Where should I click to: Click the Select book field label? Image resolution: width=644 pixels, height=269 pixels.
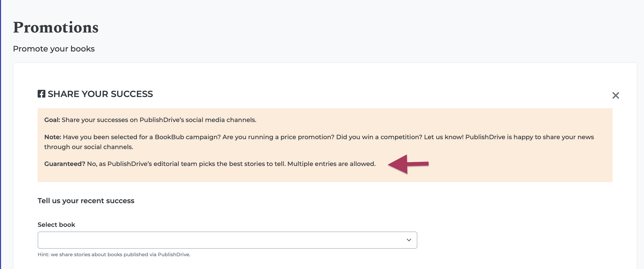coord(56,225)
